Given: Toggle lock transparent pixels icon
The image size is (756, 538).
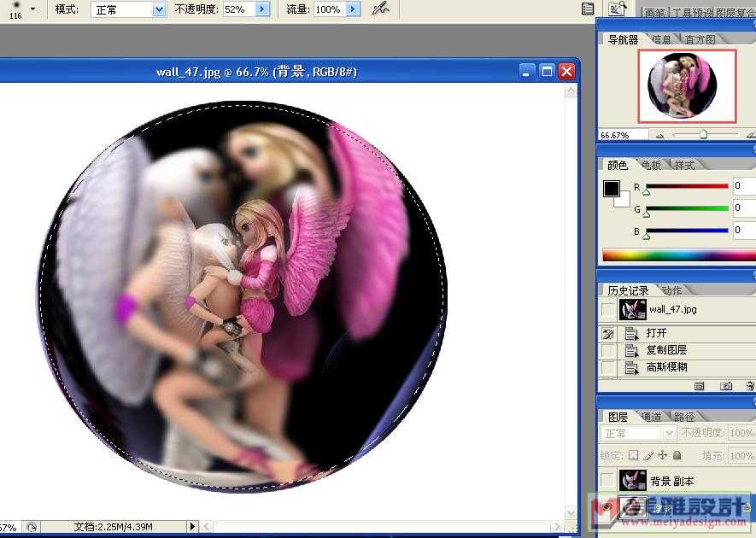Looking at the screenshot, I should pyautogui.click(x=634, y=455).
